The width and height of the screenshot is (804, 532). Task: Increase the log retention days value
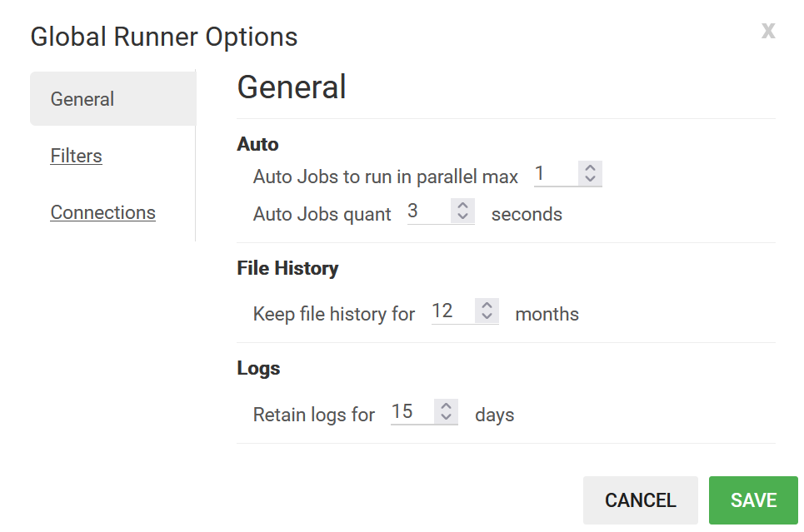(447, 407)
